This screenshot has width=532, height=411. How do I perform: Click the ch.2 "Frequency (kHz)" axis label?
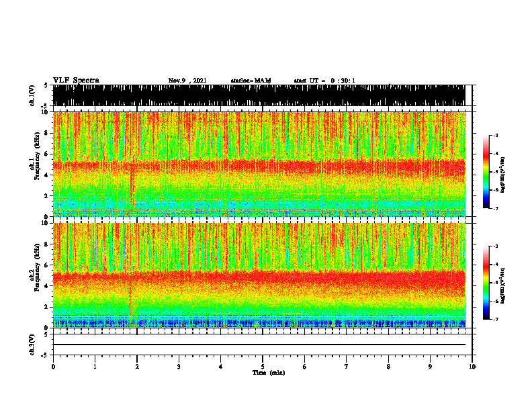pyautogui.click(x=37, y=267)
